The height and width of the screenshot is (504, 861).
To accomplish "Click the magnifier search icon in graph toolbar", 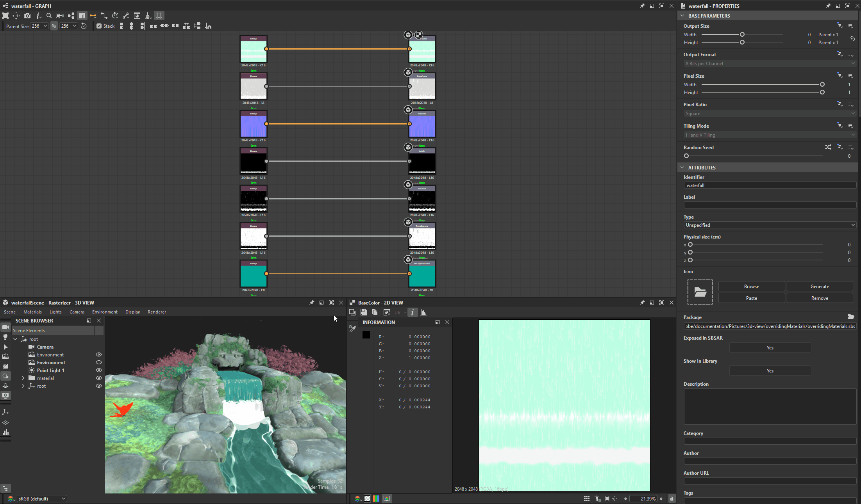I will click(x=49, y=16).
